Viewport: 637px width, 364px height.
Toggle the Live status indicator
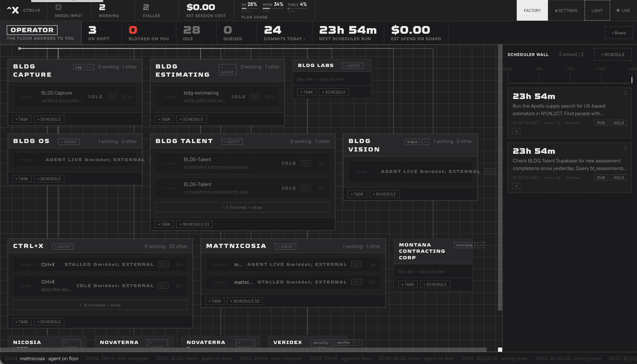[x=623, y=11]
